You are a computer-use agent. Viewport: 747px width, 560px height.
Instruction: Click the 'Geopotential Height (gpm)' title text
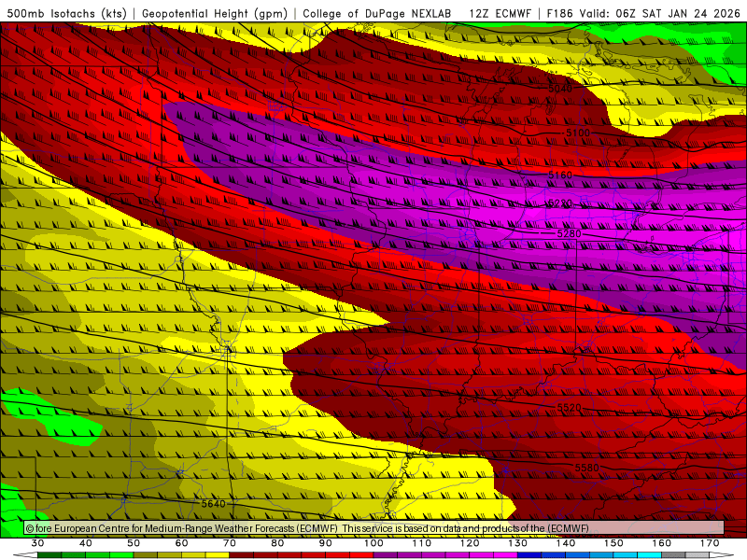point(215,13)
